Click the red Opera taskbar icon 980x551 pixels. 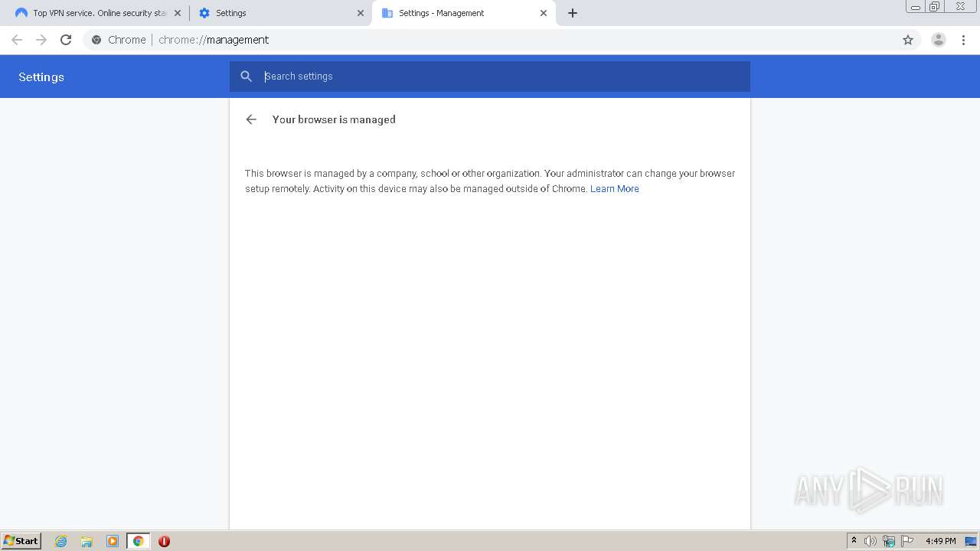coord(164,541)
